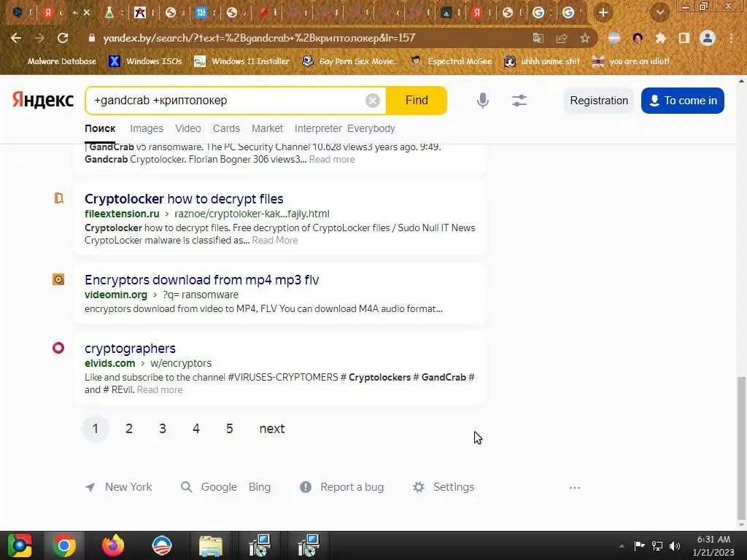Open the translate page icon in address bar
The height and width of the screenshot is (560, 747).
click(538, 38)
